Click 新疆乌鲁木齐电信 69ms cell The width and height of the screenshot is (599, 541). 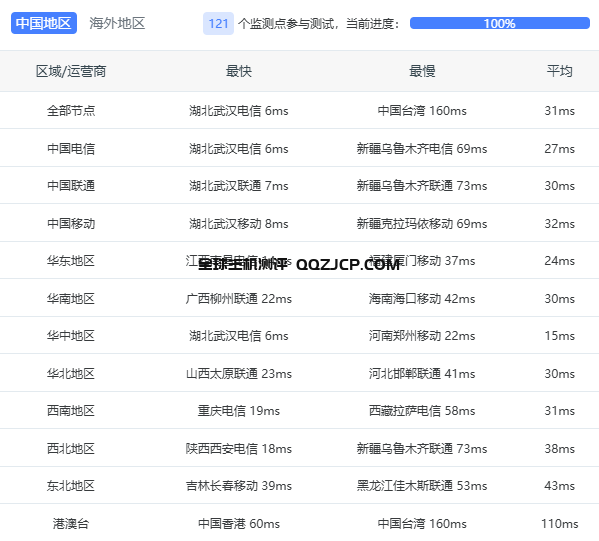pyautogui.click(x=422, y=149)
